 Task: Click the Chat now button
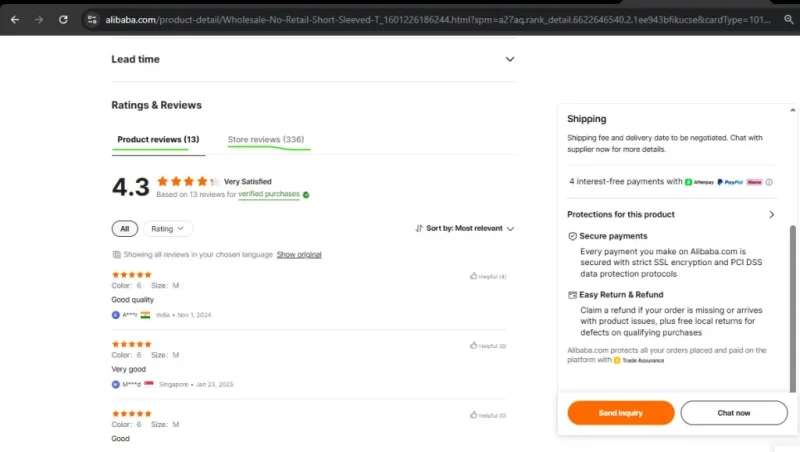pos(734,413)
